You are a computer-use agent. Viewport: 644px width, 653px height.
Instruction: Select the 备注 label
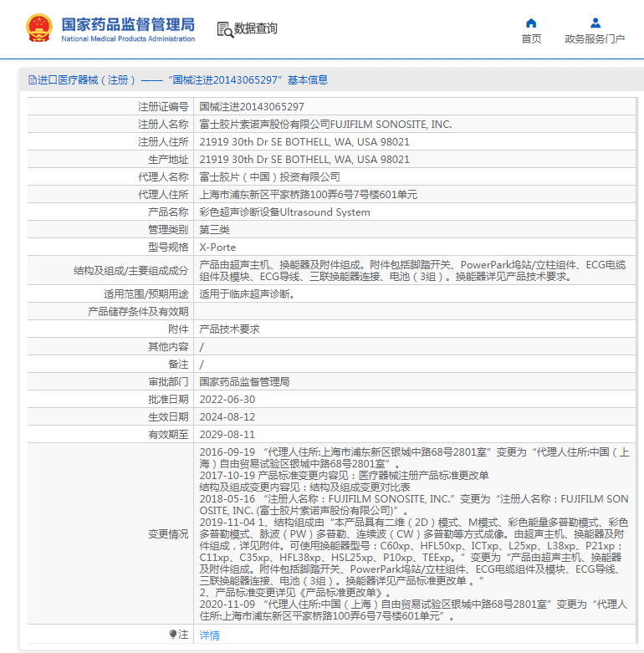click(x=178, y=365)
